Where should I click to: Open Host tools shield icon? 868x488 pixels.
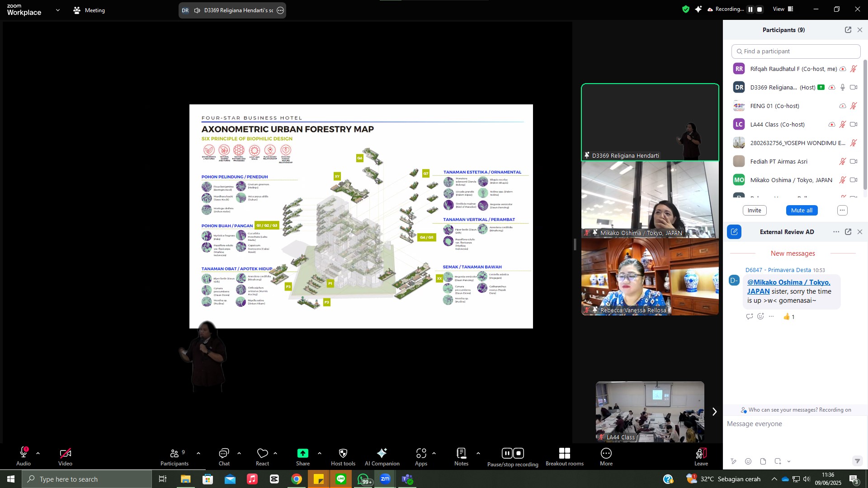343,456
